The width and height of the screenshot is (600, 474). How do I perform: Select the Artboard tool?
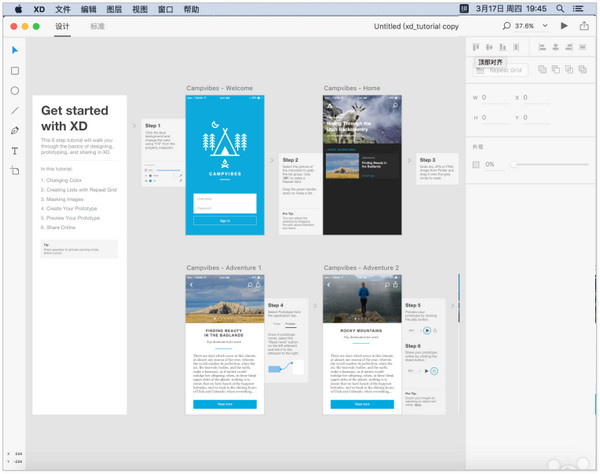point(15,171)
